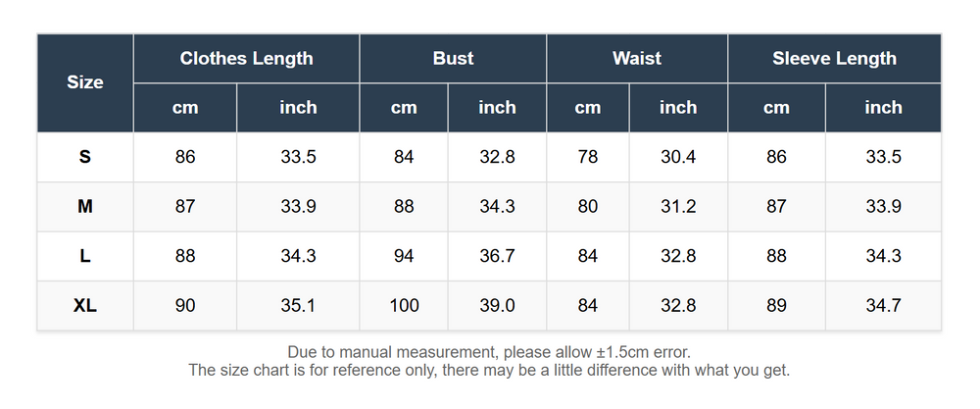Select the S size row label
Screen dimensions: 980x409
pos(85,157)
